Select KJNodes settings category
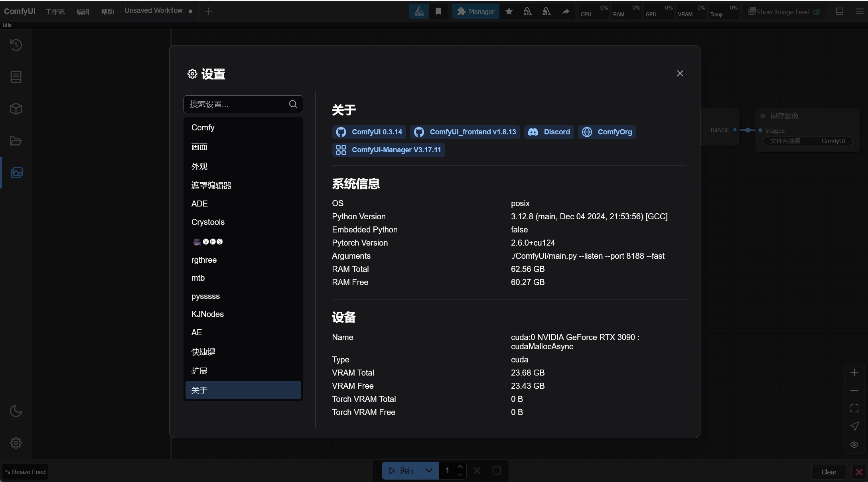This screenshot has width=868, height=482. (x=243, y=314)
